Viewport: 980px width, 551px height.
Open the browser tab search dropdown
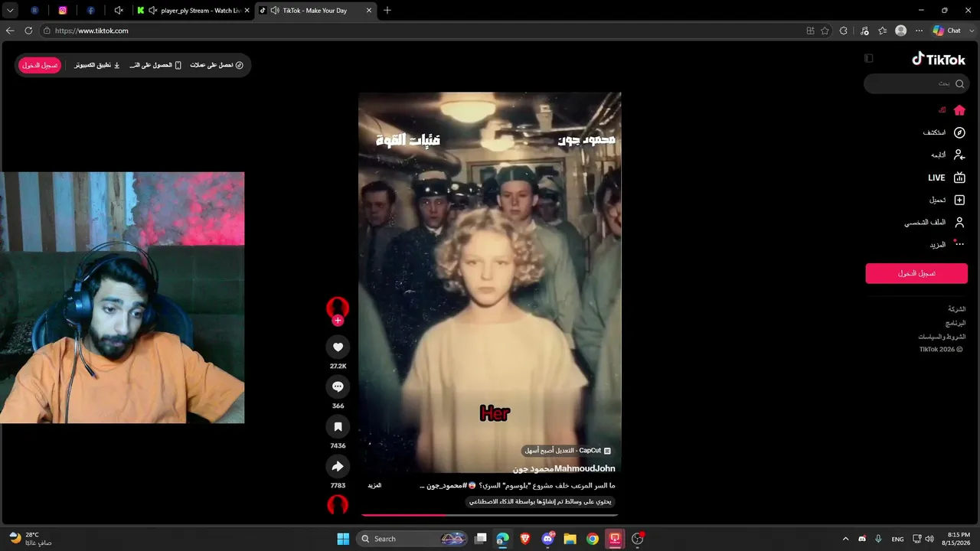pyautogui.click(x=10, y=11)
